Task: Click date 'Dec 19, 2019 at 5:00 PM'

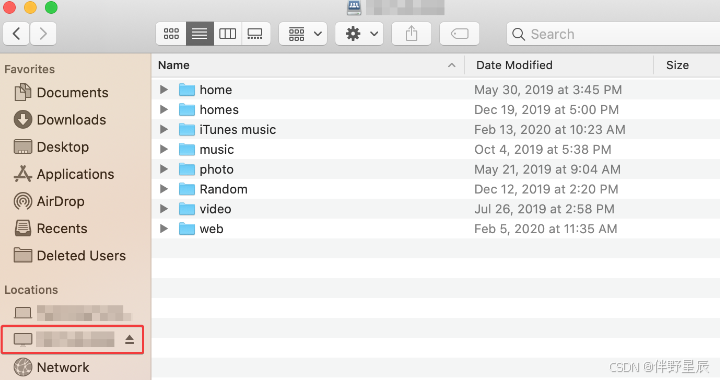Action: coord(546,109)
